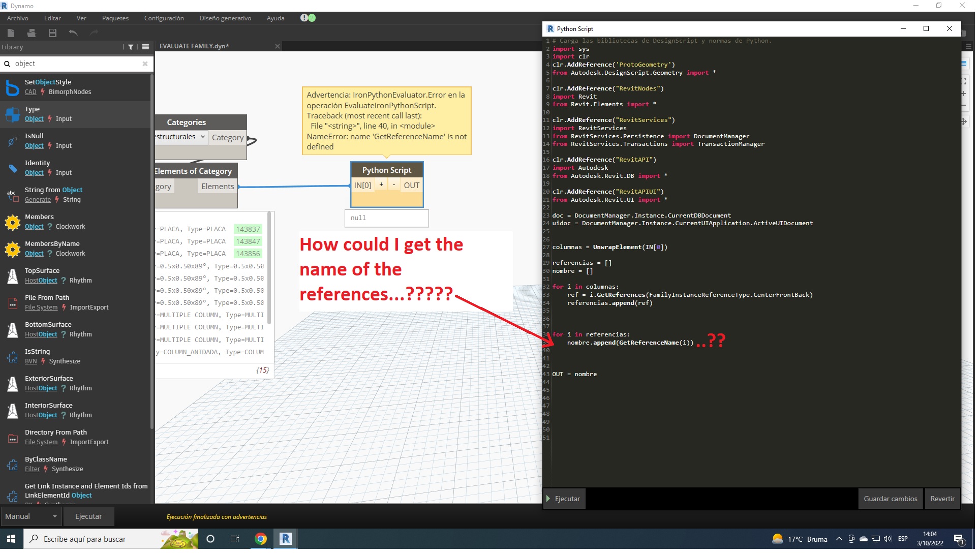
Task: Click the Directory From Path icon
Action: tap(13, 438)
